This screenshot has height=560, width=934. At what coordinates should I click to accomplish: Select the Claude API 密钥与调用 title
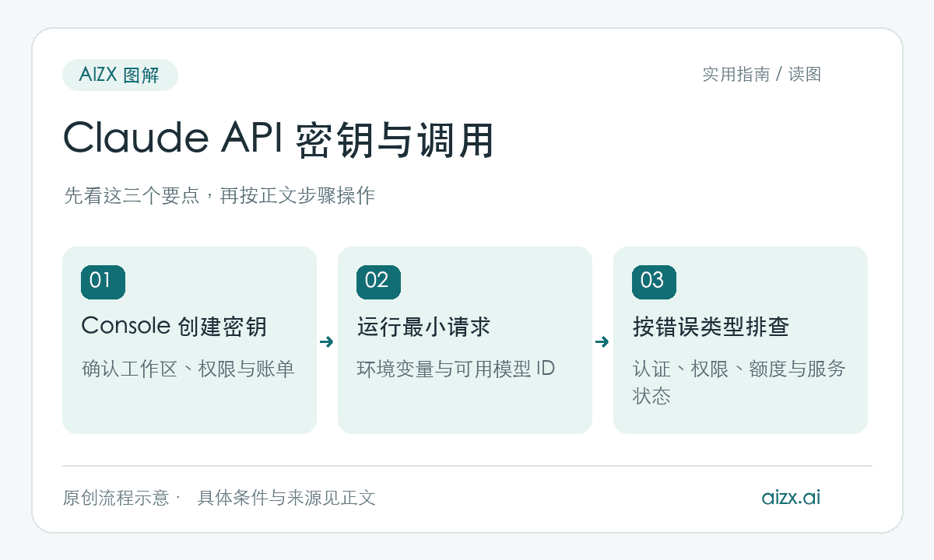click(x=279, y=140)
